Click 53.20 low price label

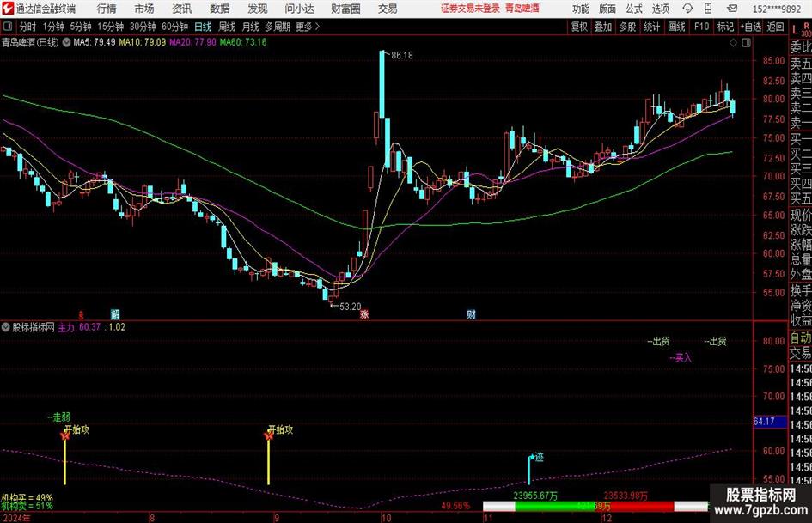click(350, 307)
